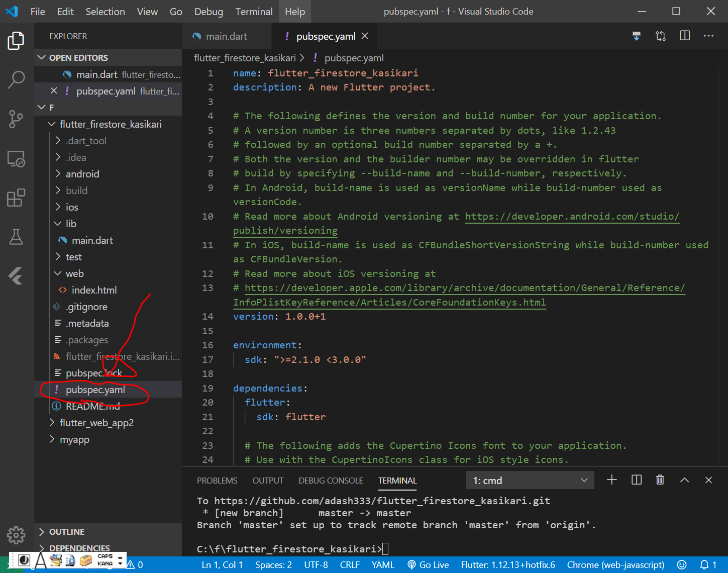Viewport: 728px width, 573px height.
Task: Follow the developer.android.com versioning link
Action: (x=572, y=217)
